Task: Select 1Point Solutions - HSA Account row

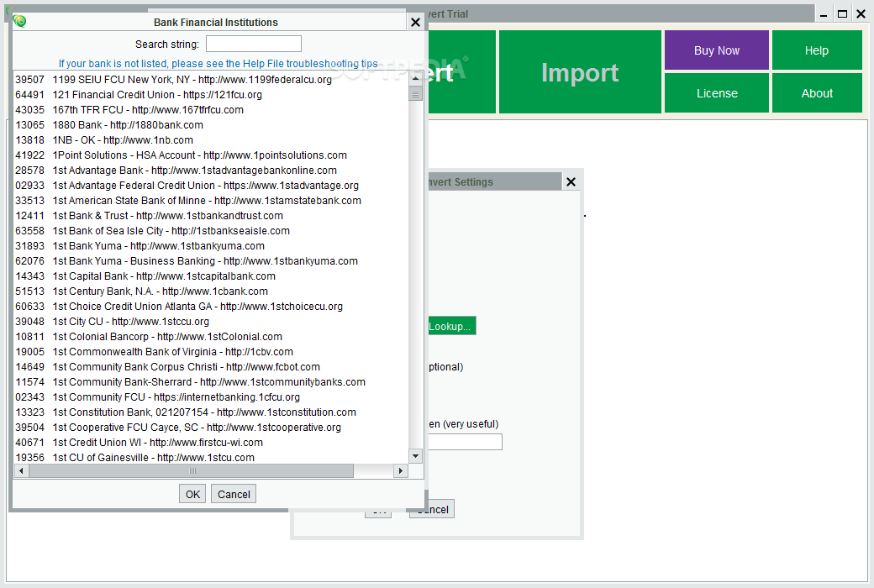Action: click(211, 155)
